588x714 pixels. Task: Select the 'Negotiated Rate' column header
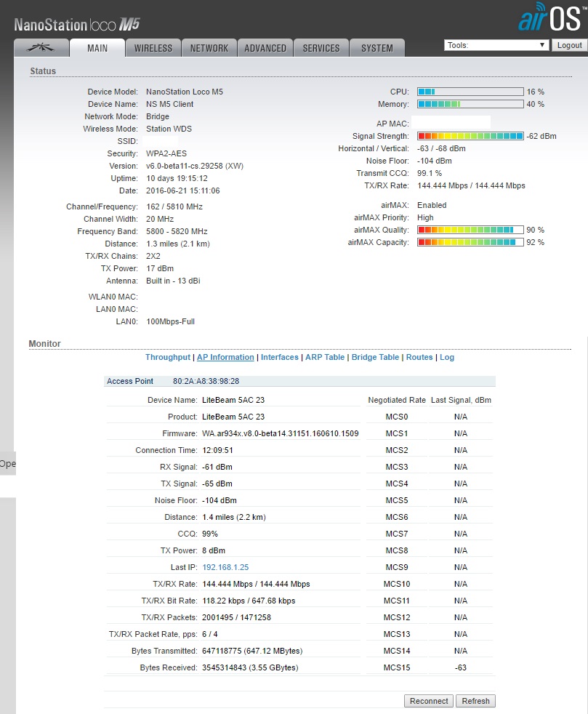[x=397, y=400]
